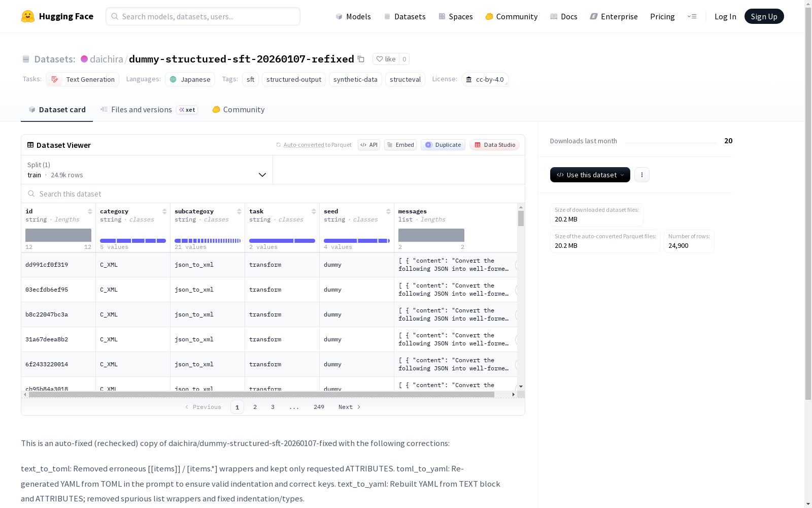Open Data Studio

(494, 145)
